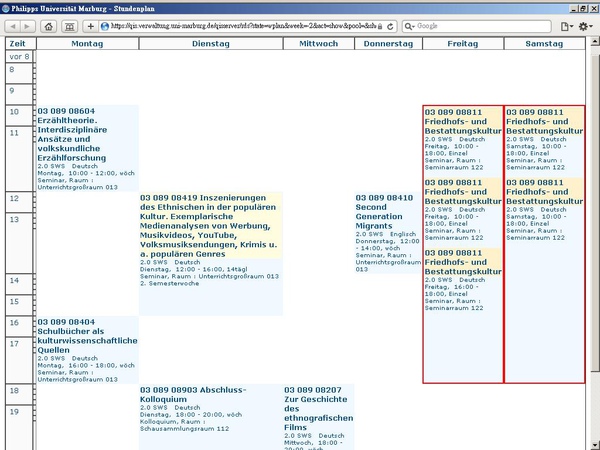This screenshot has height=450, width=600.
Task: Click the Mittwoch column header
Action: tap(319, 44)
